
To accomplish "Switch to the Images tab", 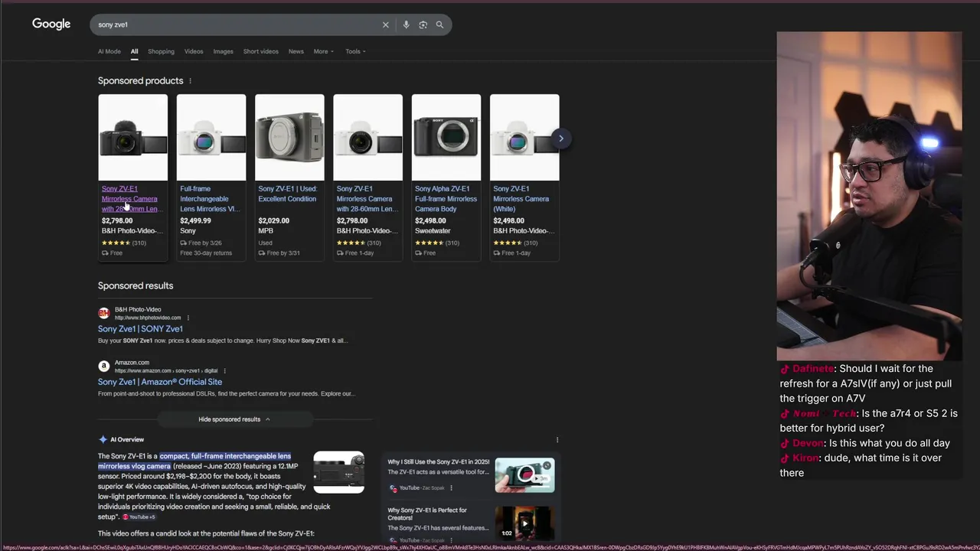I will click(x=223, y=51).
